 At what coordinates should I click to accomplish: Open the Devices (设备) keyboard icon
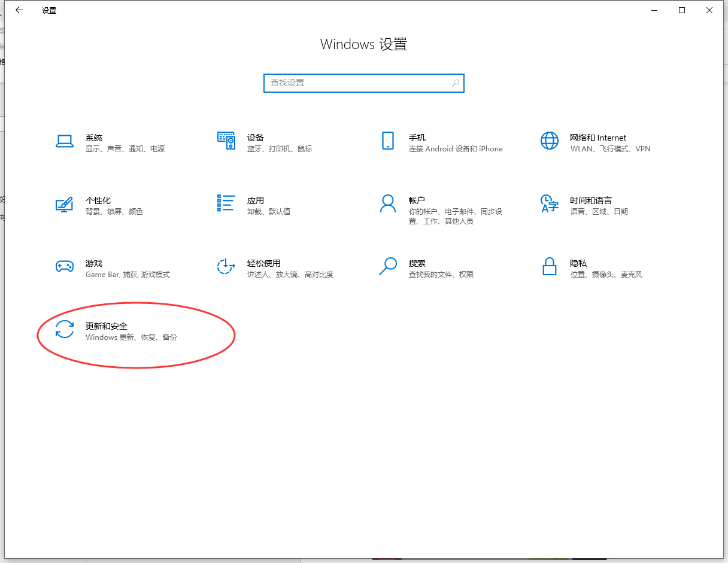click(226, 141)
